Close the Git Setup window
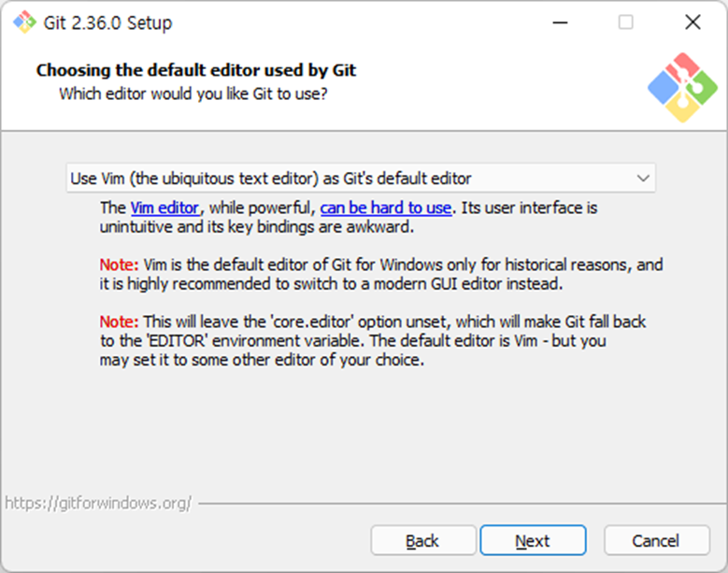This screenshot has height=573, width=728. [x=692, y=21]
